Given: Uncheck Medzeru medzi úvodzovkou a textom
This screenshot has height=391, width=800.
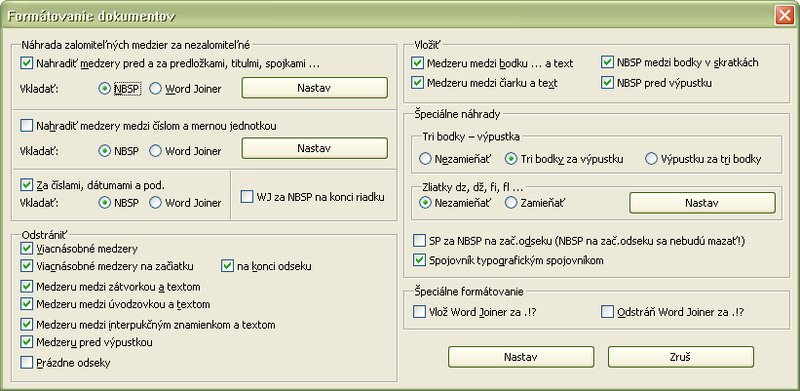Looking at the screenshot, I should (27, 304).
